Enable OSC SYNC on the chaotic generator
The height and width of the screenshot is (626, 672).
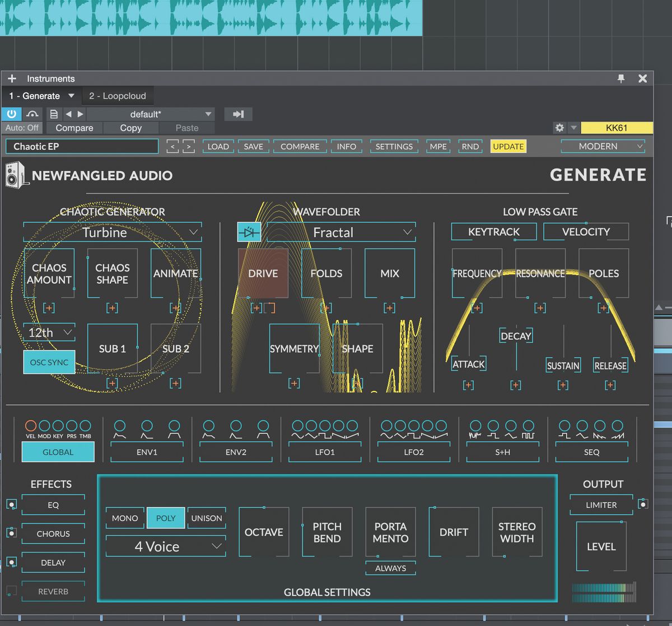point(49,362)
